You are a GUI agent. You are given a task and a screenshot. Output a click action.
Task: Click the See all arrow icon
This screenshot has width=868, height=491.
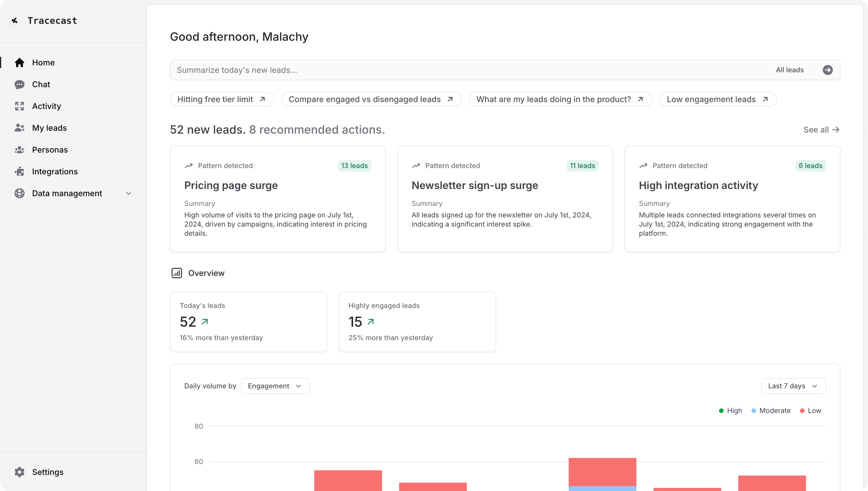point(836,130)
